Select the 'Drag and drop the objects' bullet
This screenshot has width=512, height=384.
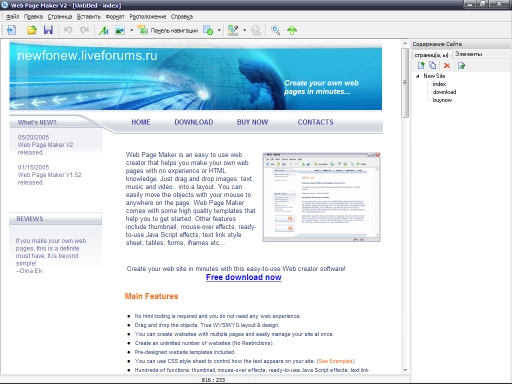[x=207, y=325]
